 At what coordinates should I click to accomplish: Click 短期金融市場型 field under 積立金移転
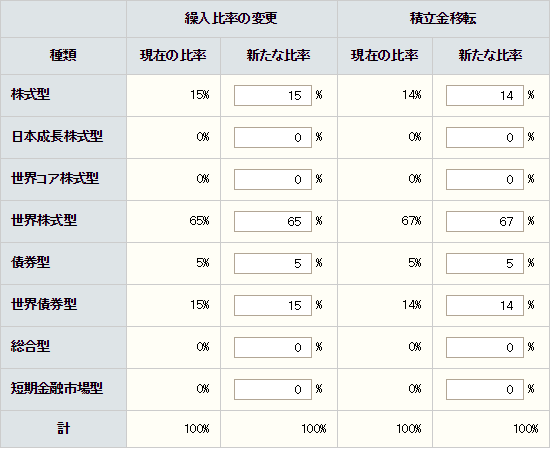pyautogui.click(x=485, y=389)
